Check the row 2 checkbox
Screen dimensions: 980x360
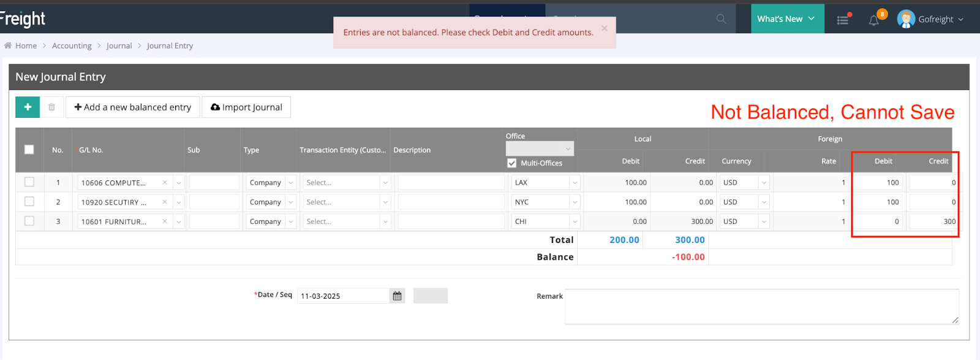29,202
